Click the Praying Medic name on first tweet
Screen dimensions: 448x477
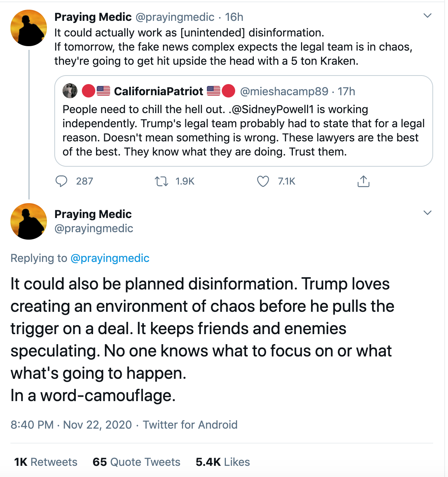[x=93, y=17]
